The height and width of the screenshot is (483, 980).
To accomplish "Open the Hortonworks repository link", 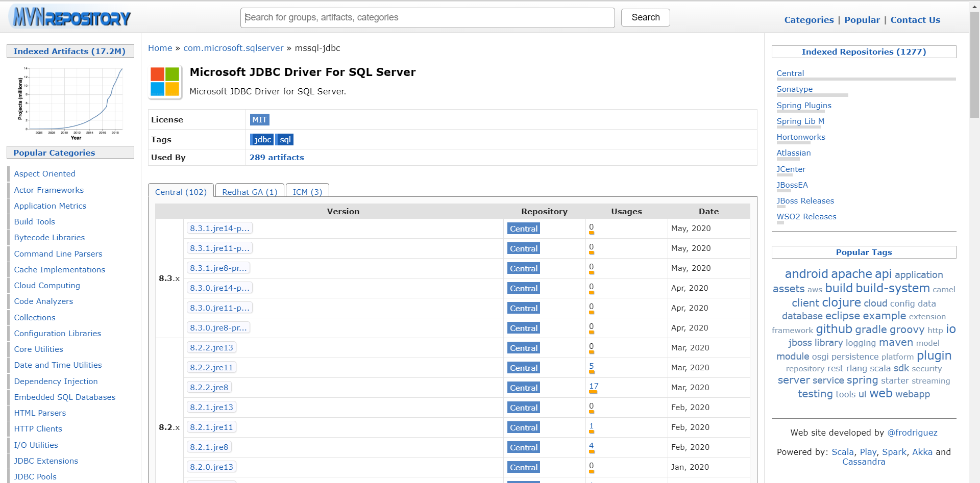I will (800, 137).
